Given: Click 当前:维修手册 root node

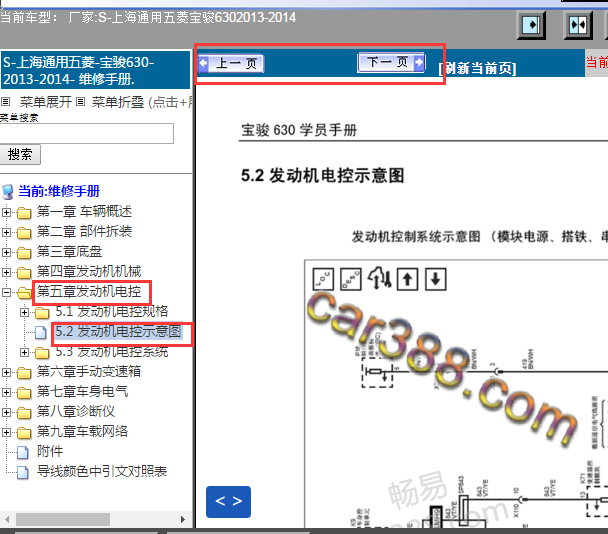Looking at the screenshot, I should click(59, 191).
